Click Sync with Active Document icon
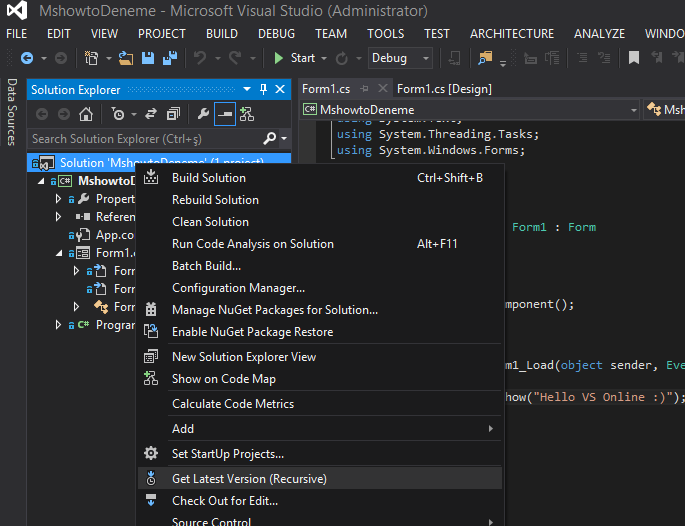 point(151,114)
